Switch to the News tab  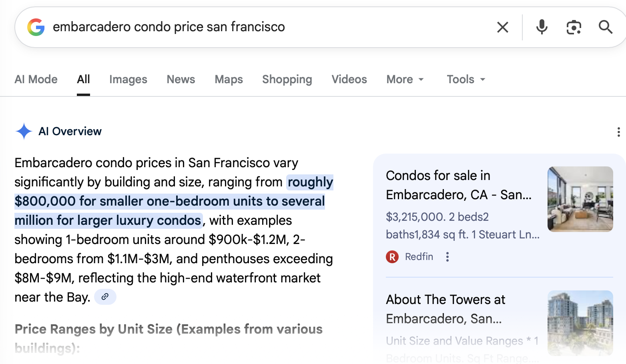tap(181, 79)
